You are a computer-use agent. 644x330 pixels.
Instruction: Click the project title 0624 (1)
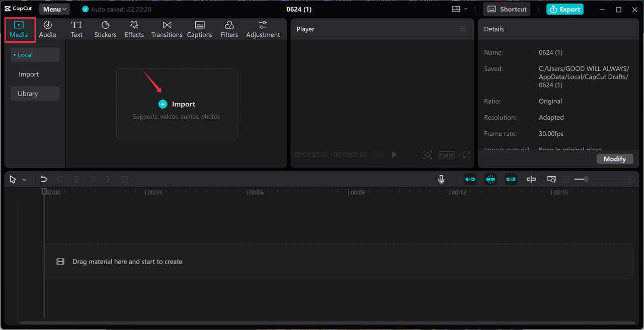click(299, 9)
